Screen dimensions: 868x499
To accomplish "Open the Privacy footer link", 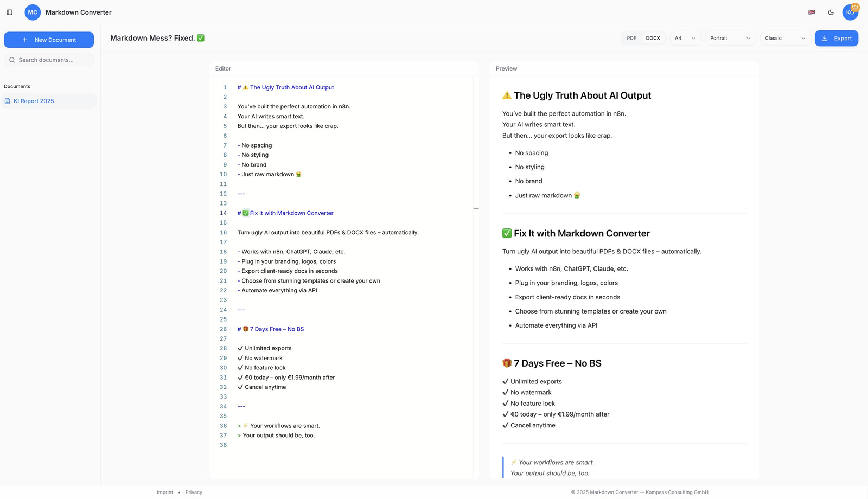I will pyautogui.click(x=194, y=492).
